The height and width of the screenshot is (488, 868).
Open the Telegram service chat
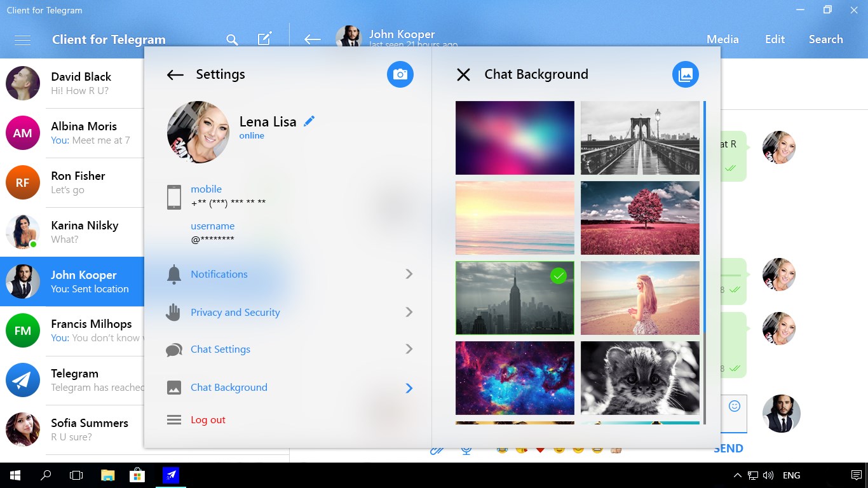(x=72, y=381)
